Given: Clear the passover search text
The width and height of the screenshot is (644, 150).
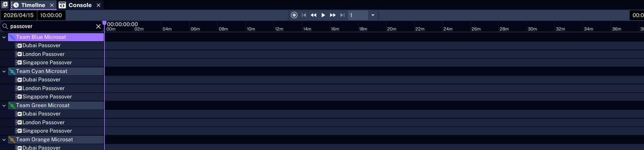Looking at the screenshot, I should (x=98, y=26).
